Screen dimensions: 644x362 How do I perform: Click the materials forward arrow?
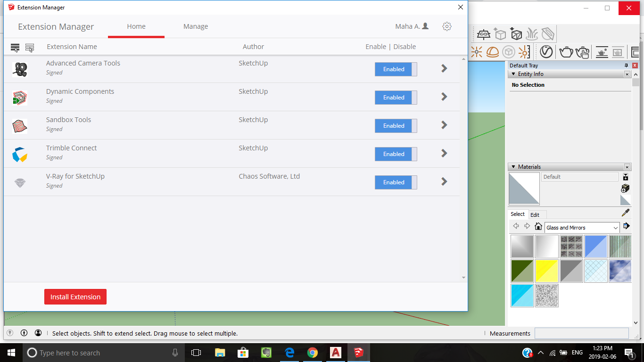527,226
